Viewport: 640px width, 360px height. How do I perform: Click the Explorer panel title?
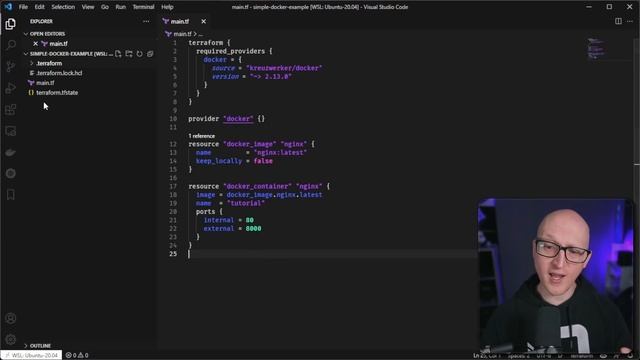tap(41, 21)
